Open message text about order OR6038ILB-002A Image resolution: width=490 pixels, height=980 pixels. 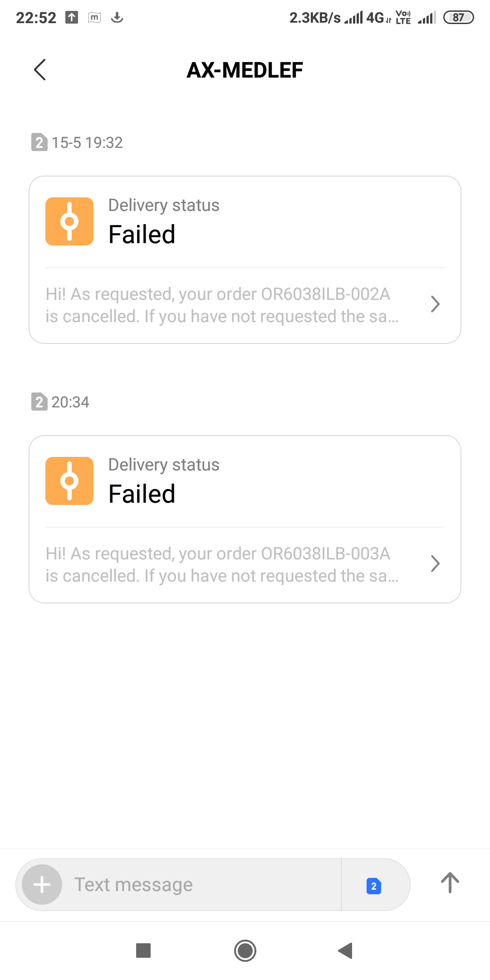(x=222, y=305)
